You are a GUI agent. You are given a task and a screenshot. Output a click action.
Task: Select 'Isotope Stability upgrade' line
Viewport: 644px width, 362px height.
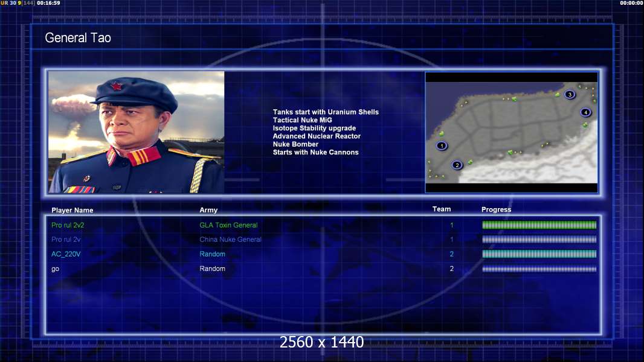314,128
